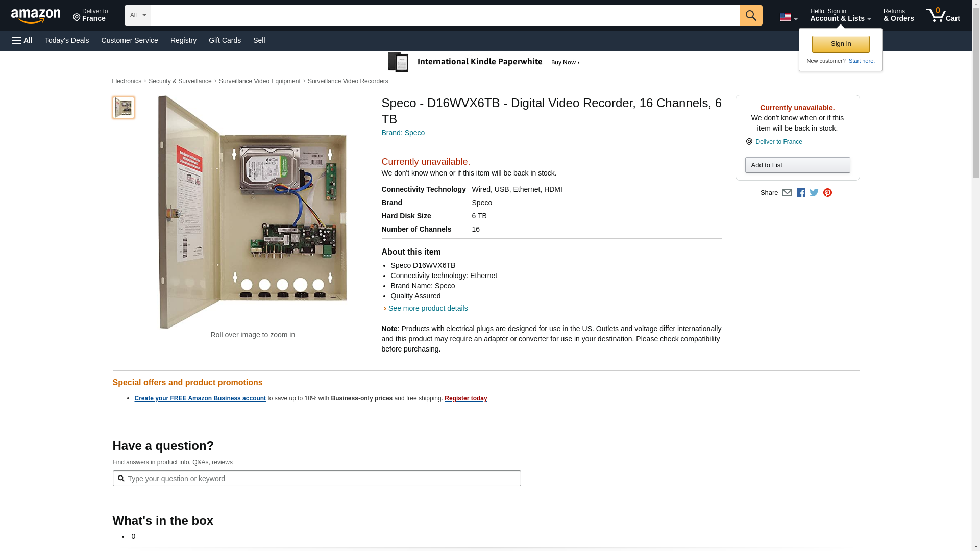Click the Add to List button
980x551 pixels.
click(797, 165)
